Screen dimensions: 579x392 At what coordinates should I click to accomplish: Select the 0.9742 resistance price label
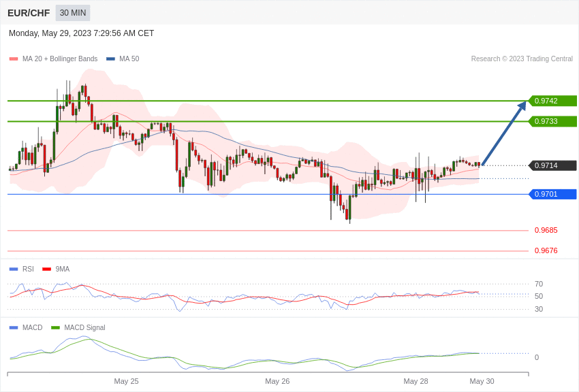(552, 101)
